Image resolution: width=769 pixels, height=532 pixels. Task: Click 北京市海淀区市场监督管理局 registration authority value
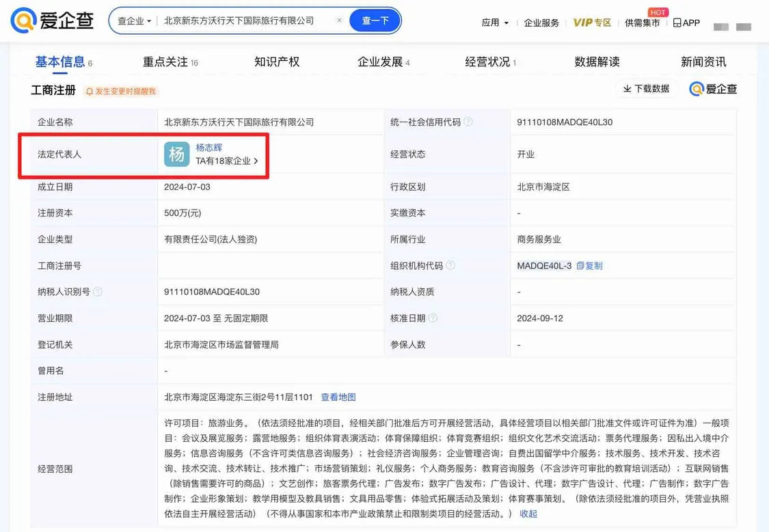tap(221, 344)
